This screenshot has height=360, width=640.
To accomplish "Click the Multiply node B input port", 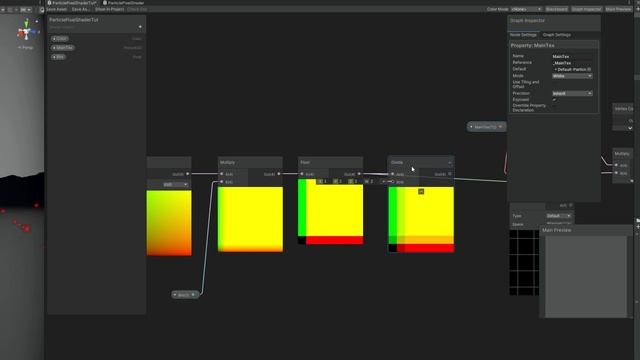I will pos(222,182).
